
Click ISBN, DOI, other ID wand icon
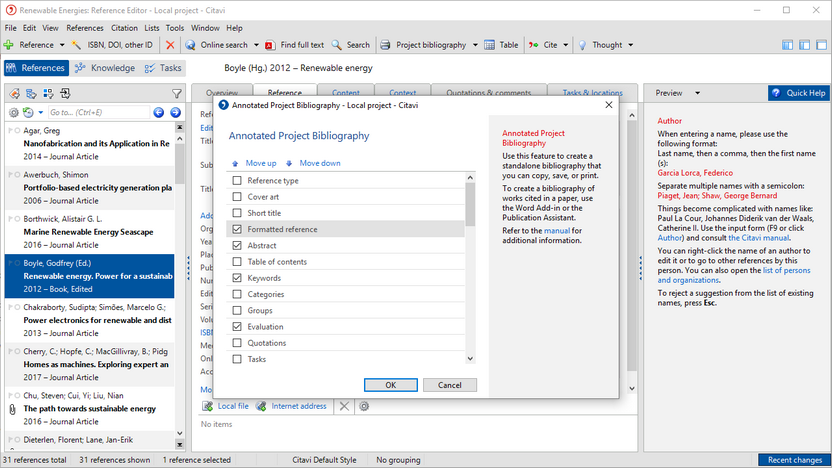76,45
